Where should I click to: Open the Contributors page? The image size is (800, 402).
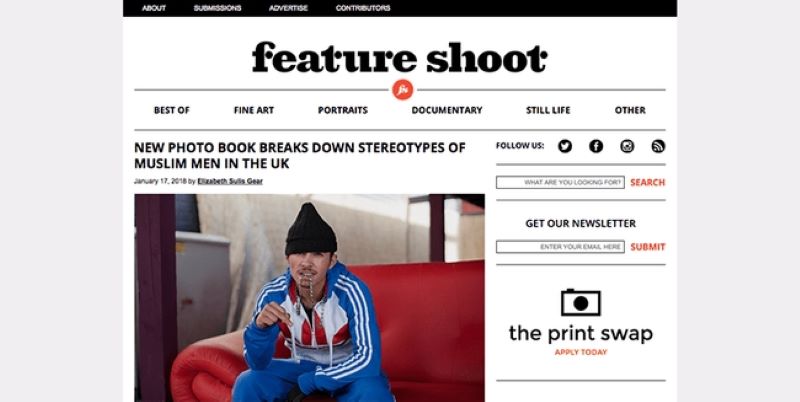pyautogui.click(x=363, y=8)
